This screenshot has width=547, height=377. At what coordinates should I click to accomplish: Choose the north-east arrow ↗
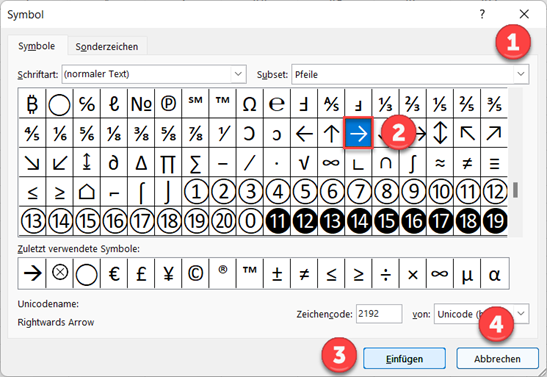[x=494, y=133]
